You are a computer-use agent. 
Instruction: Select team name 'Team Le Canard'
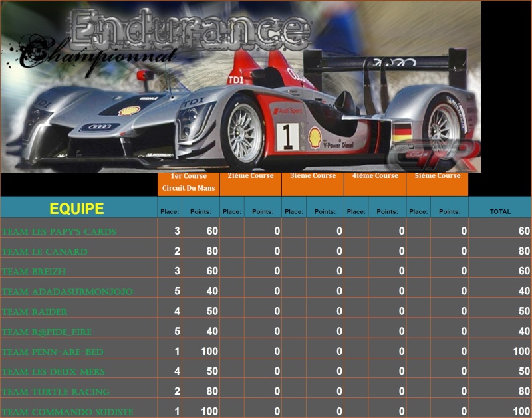click(x=45, y=252)
